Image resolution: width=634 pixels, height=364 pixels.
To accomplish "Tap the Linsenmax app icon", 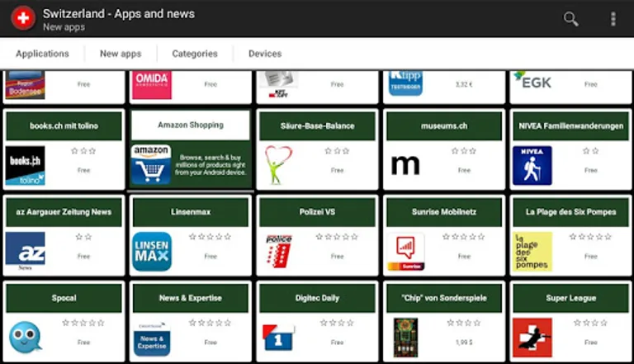I will coord(152,251).
